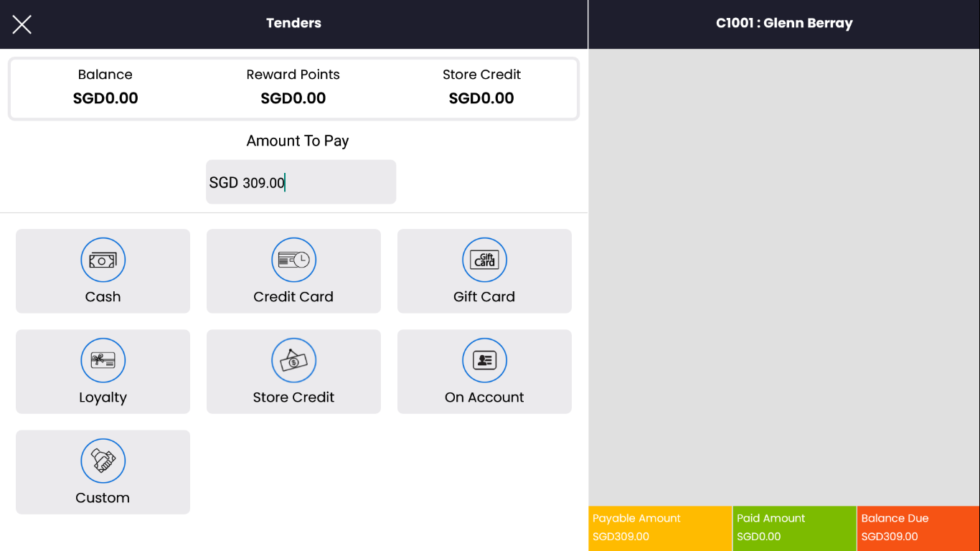The height and width of the screenshot is (551, 980).
Task: Click the Tenders header title
Action: tap(293, 23)
